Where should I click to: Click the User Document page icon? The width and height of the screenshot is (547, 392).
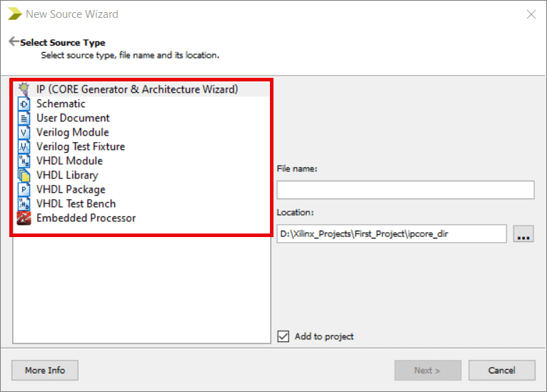pos(24,119)
